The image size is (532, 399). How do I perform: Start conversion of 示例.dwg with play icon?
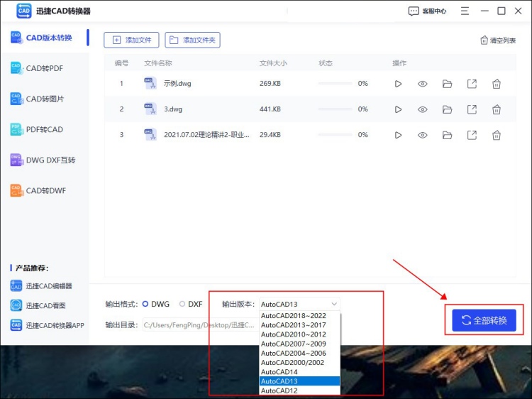point(398,84)
